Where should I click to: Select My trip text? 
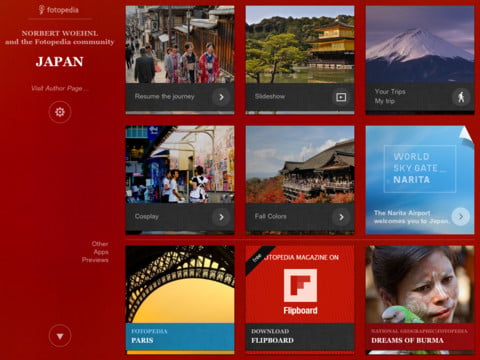[385, 101]
